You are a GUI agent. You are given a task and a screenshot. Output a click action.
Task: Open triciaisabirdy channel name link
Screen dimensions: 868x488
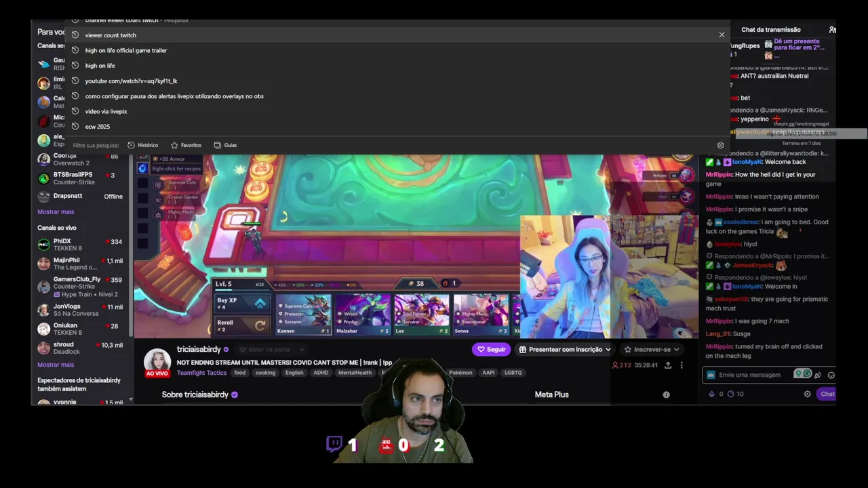click(x=199, y=349)
